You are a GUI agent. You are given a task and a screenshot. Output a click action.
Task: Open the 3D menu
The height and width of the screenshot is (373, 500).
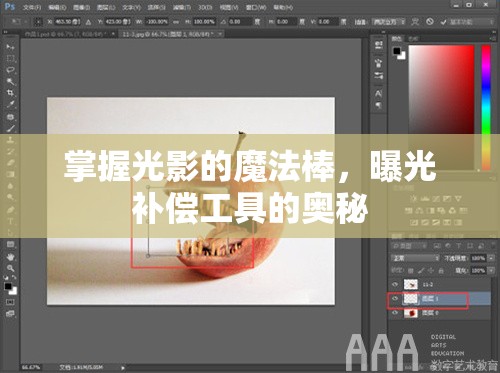point(205,7)
